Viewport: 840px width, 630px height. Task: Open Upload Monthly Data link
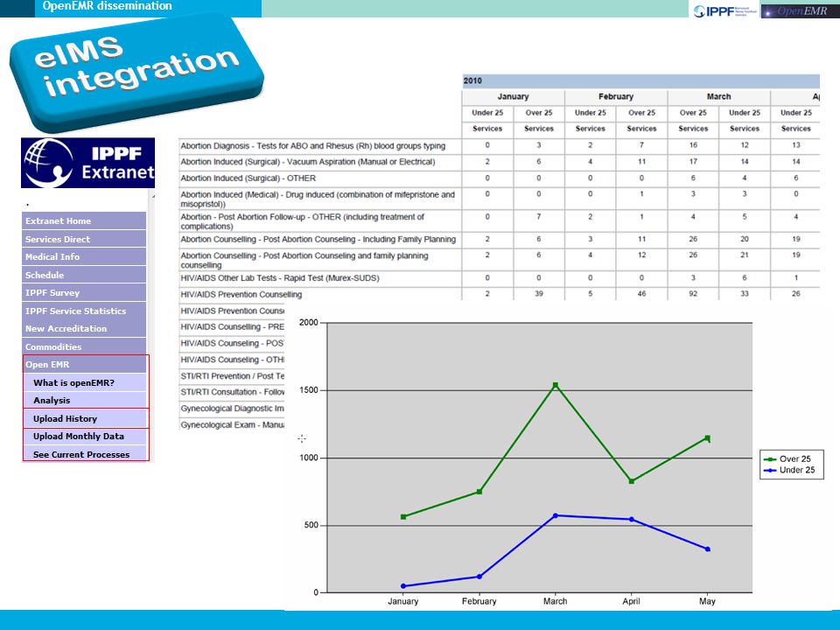(x=85, y=436)
